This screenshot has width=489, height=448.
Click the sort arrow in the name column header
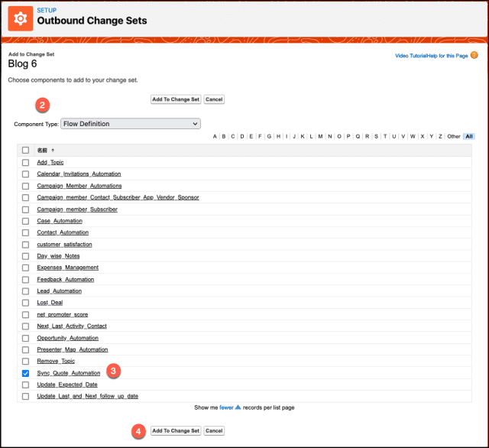pos(53,151)
